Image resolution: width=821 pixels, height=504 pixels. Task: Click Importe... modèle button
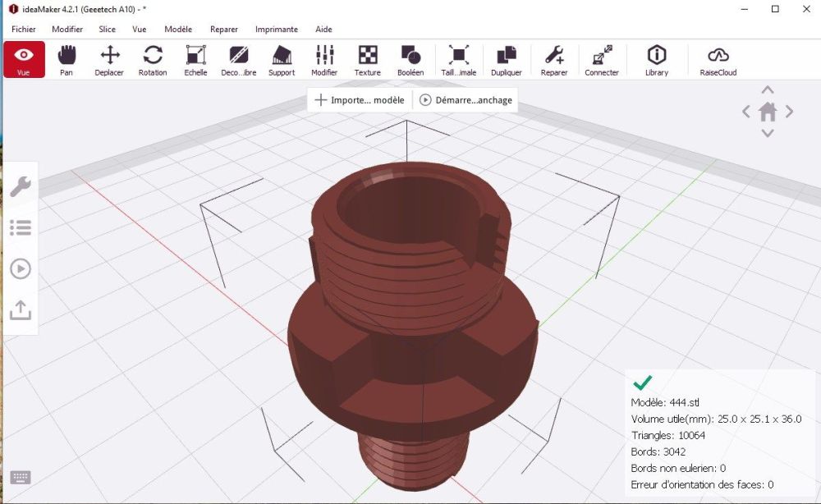(360, 100)
